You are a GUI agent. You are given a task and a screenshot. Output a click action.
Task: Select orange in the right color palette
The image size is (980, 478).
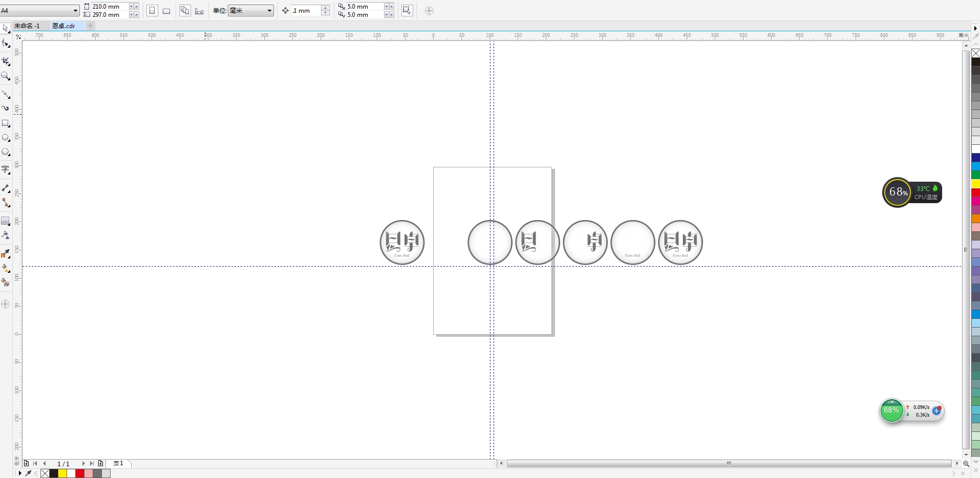pos(976,219)
